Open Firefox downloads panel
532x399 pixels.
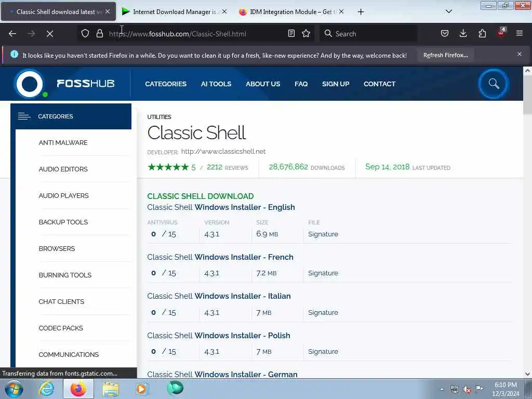pos(463,34)
